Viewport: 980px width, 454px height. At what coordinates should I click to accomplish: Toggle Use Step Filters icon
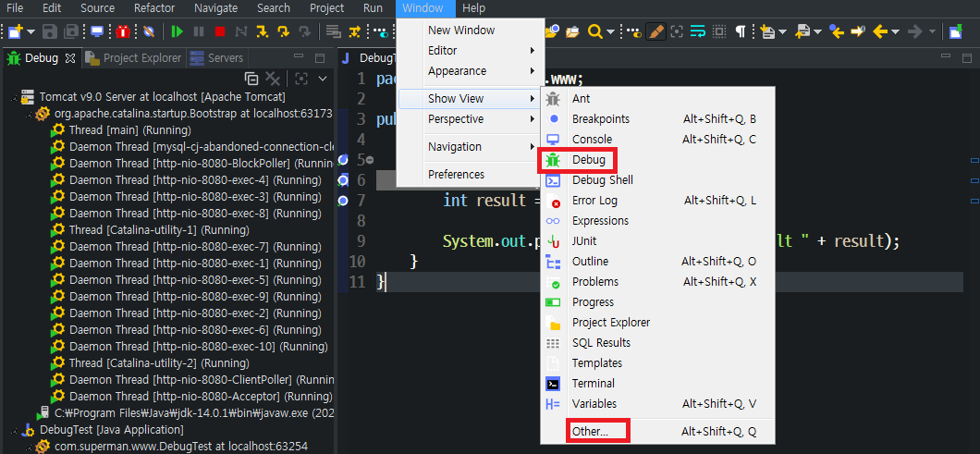point(354,31)
